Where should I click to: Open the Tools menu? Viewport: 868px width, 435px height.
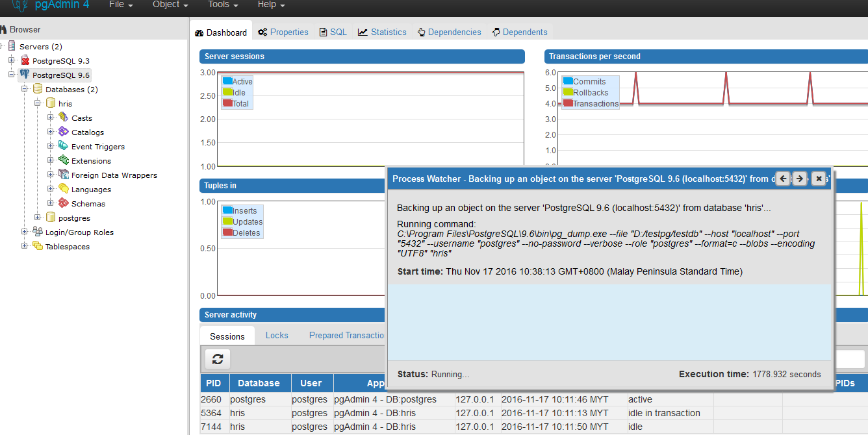(x=223, y=5)
